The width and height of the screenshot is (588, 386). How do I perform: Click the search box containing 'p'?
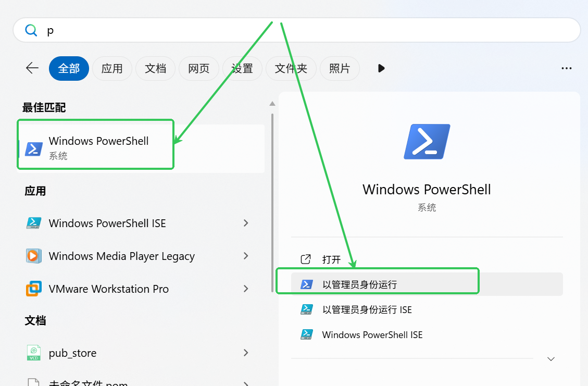coord(297,30)
